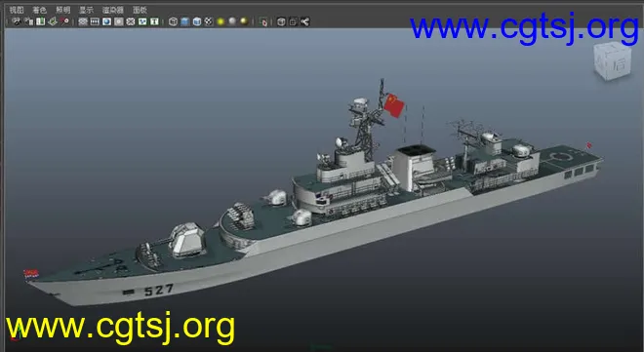Open the 显示 (Show) menu
The image size is (644, 352).
click(x=86, y=10)
